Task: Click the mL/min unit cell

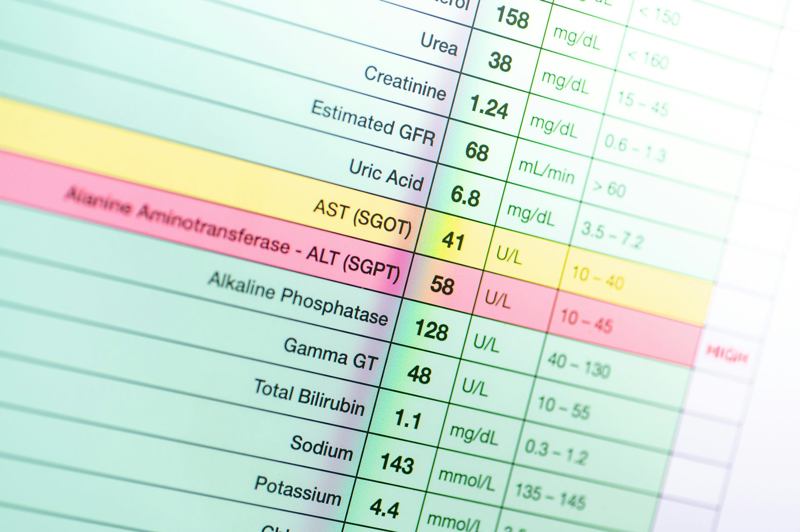Action: click(x=547, y=171)
